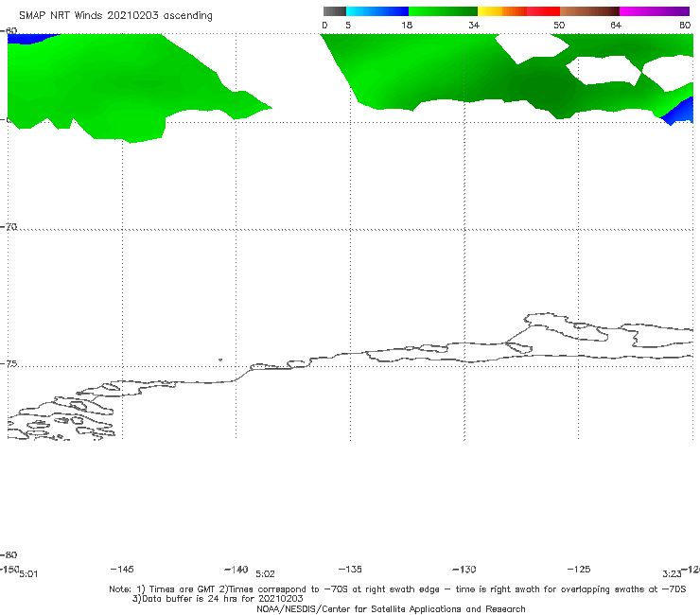Click the swath time label 3:23
Image resolution: width=700 pixels, height=615 pixels.
[x=672, y=574]
